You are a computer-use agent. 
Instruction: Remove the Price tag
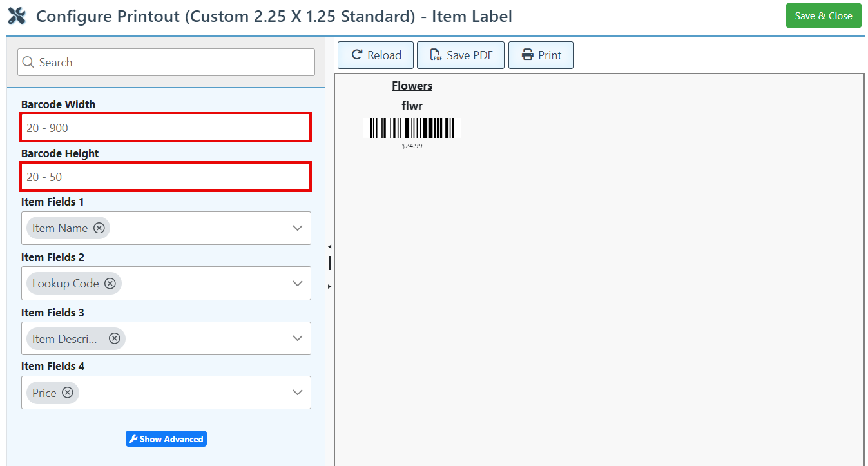tap(68, 393)
